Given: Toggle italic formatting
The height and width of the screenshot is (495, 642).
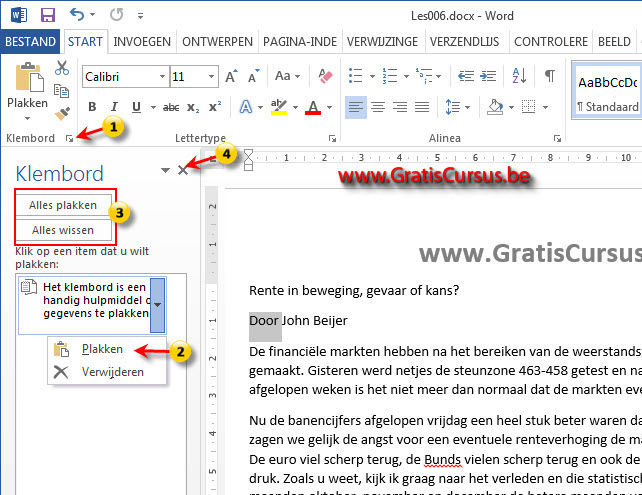Looking at the screenshot, I should click(114, 107).
